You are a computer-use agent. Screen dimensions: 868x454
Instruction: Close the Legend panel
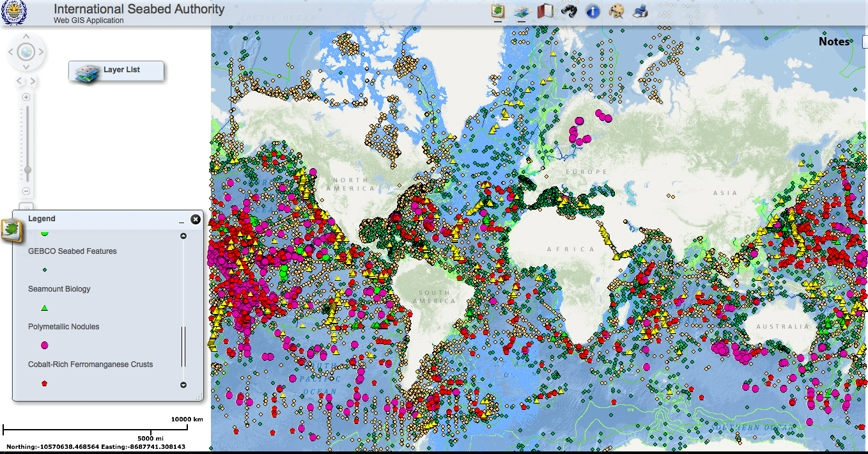196,219
